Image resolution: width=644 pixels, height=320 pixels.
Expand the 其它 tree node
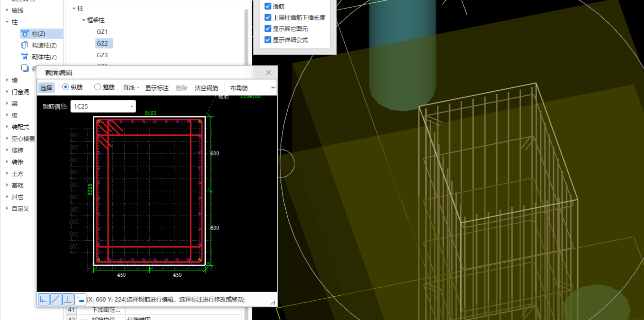coord(7,197)
